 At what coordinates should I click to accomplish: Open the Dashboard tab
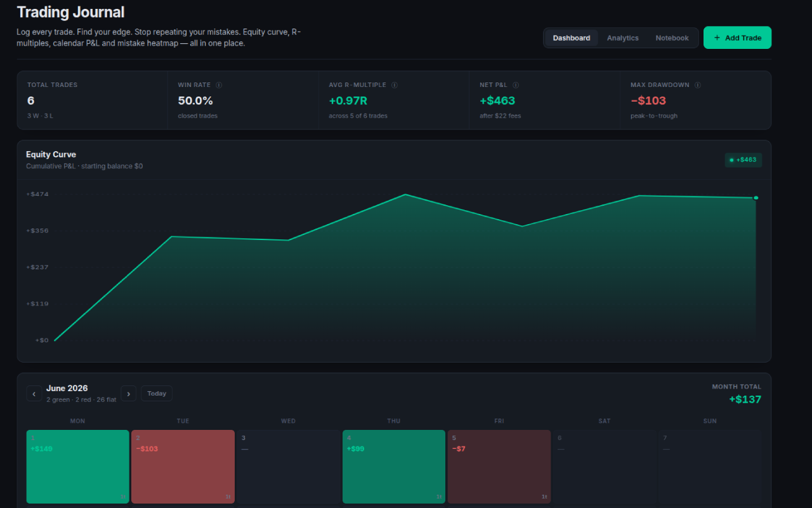[571, 38]
